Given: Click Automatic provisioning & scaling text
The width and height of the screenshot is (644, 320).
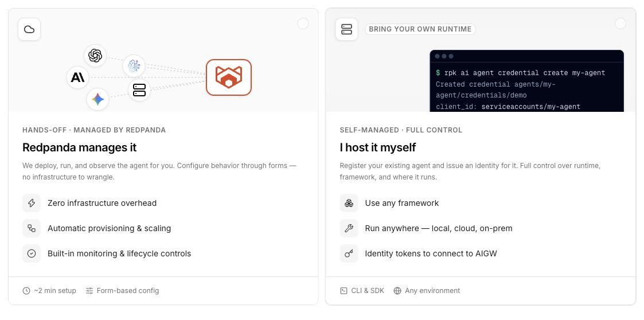Looking at the screenshot, I should [110, 228].
